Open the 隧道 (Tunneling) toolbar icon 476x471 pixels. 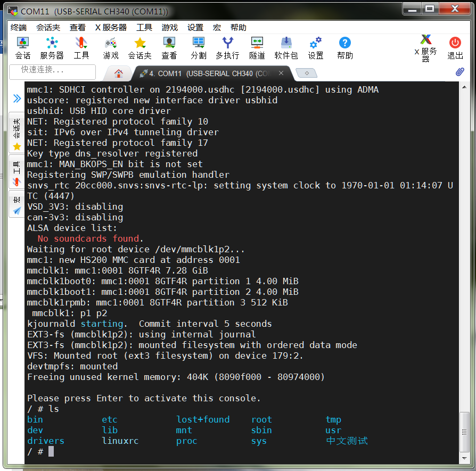click(257, 48)
